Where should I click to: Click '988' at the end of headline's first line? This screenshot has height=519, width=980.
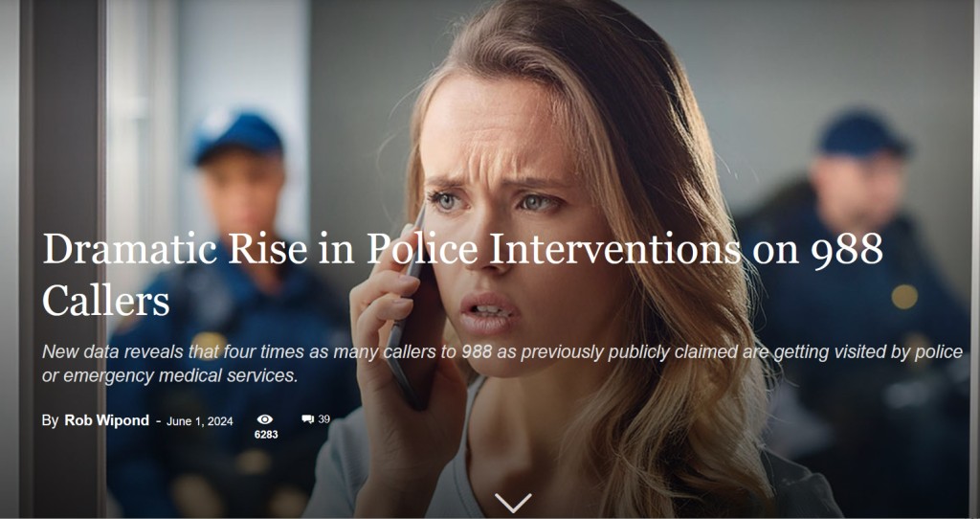(846, 249)
